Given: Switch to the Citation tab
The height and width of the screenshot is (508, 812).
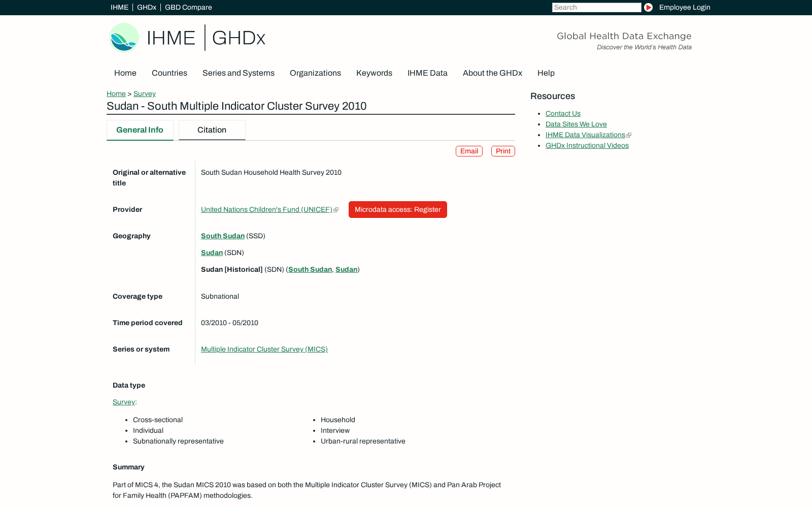Looking at the screenshot, I should (x=212, y=130).
